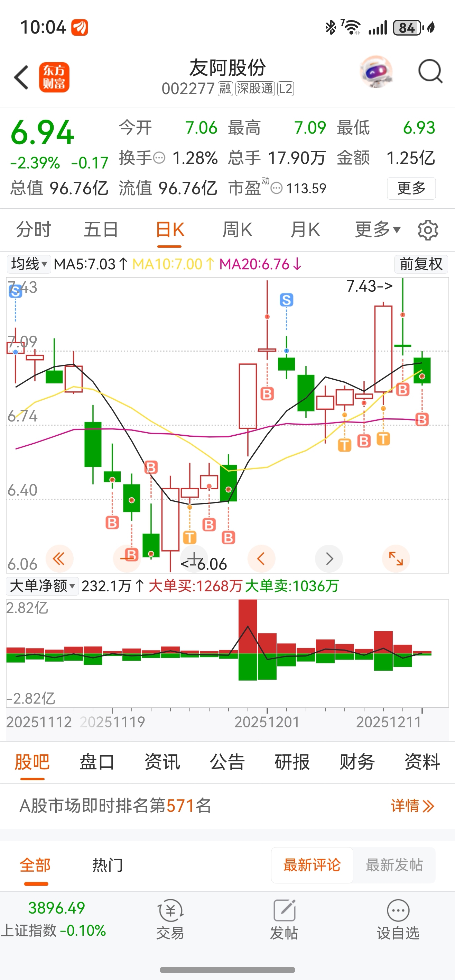
Task: Open 发帖 post icon
Action: pyautogui.click(x=284, y=919)
